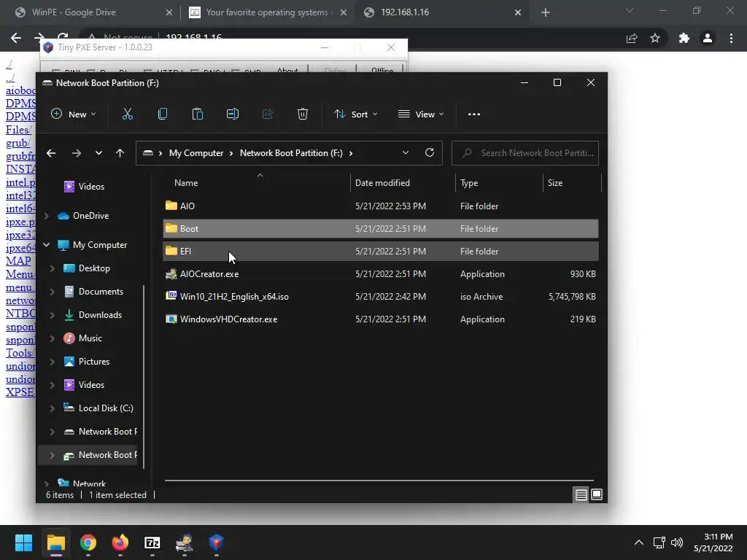Open recent locations dropdown chevron
Image resolution: width=747 pixels, height=560 pixels.
pyautogui.click(x=98, y=153)
